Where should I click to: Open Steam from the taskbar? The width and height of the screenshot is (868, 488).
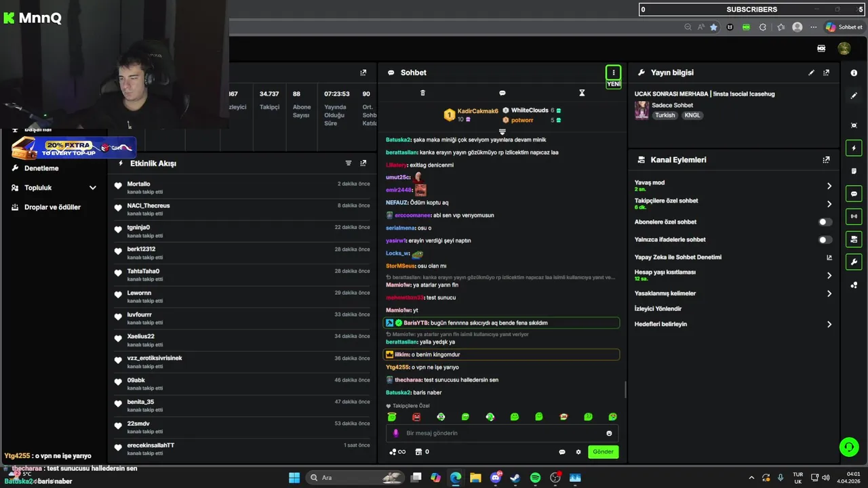tap(515, 478)
